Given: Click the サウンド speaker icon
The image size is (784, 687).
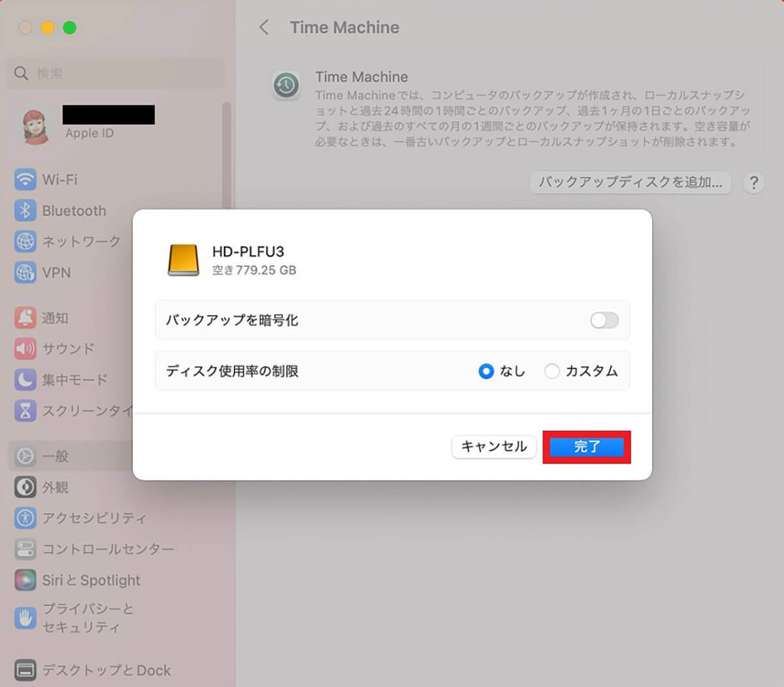Looking at the screenshot, I should click(25, 348).
